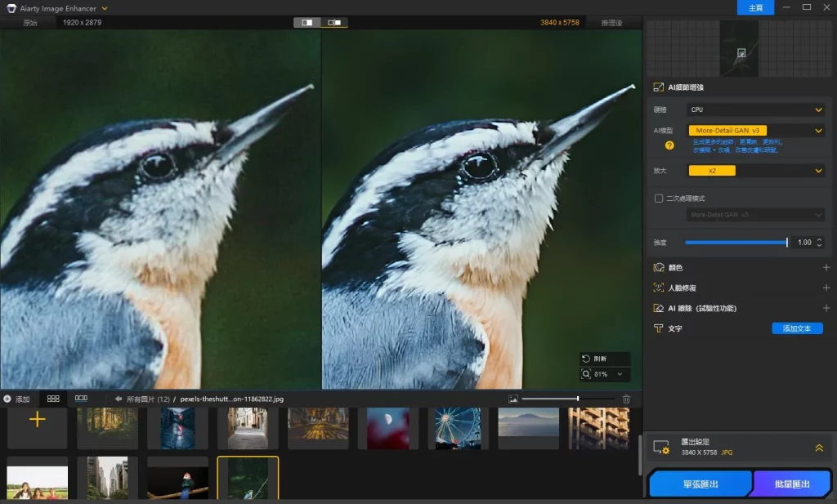Switch to filmstrip list view icon
This screenshot has height=504, width=837.
tap(81, 399)
